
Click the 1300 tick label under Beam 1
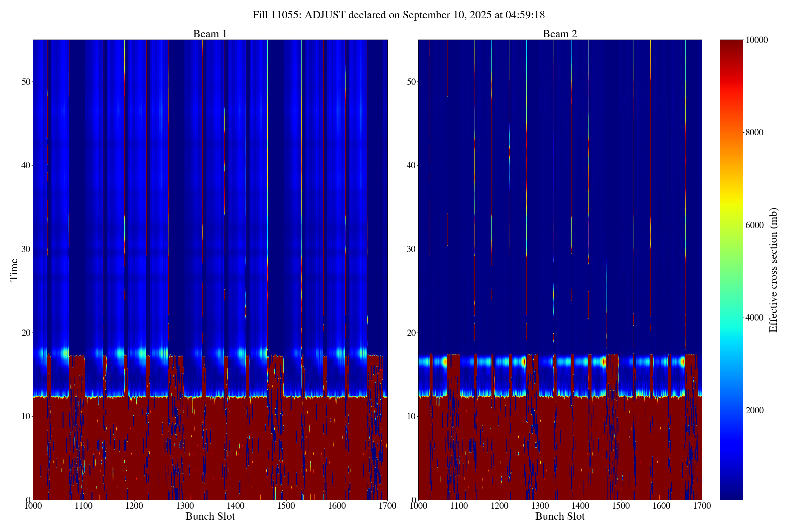[x=185, y=506]
